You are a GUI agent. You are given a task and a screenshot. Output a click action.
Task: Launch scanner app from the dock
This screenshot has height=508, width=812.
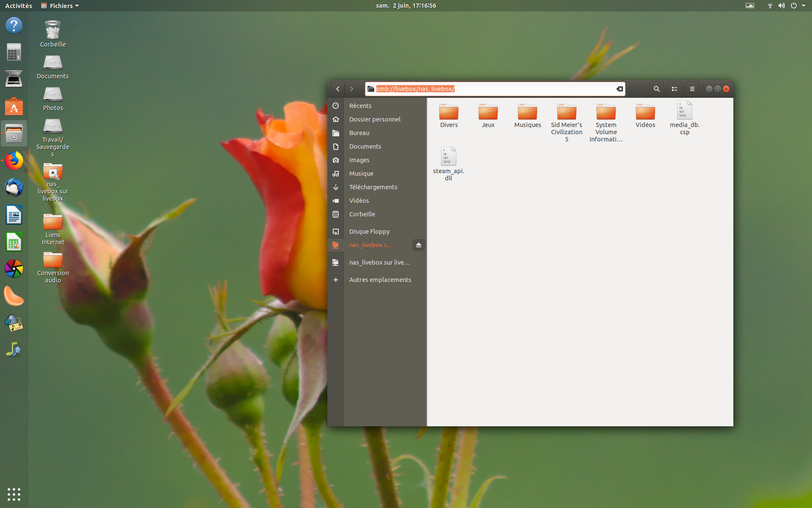tap(14, 79)
